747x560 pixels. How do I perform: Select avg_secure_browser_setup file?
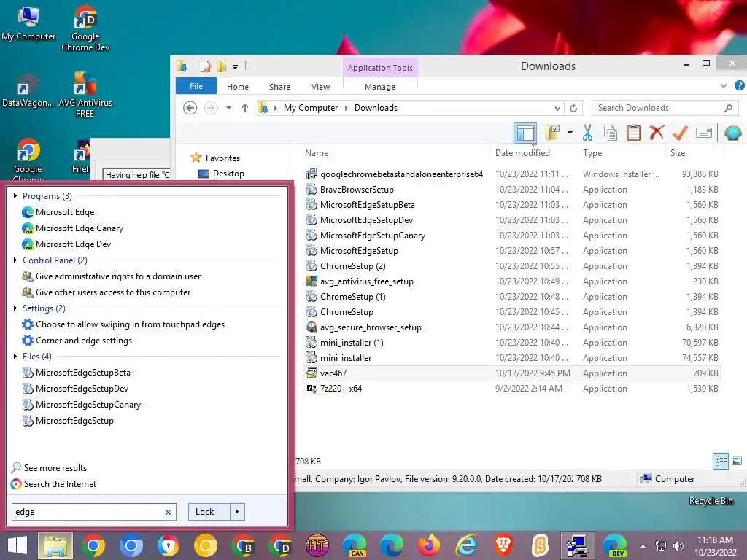coord(371,327)
